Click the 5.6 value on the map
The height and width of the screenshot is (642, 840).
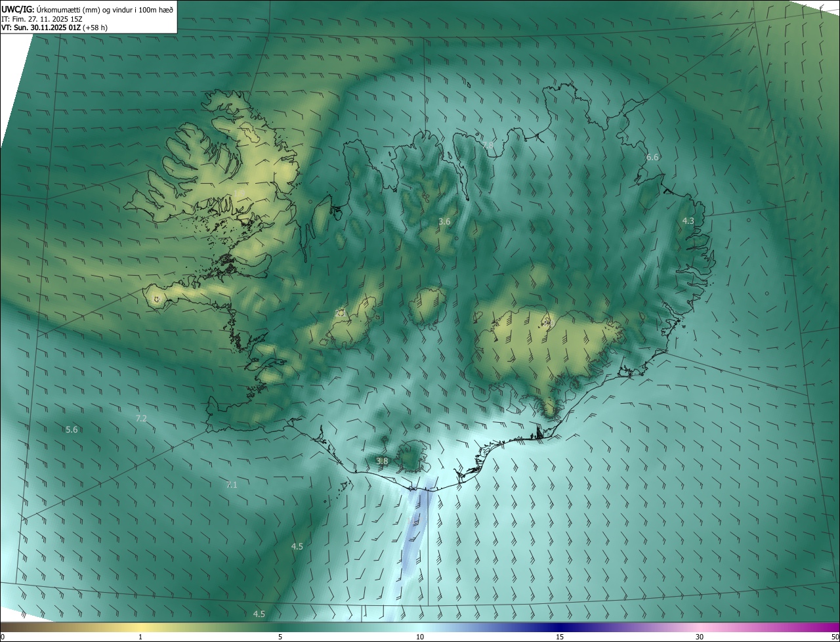pos(72,429)
